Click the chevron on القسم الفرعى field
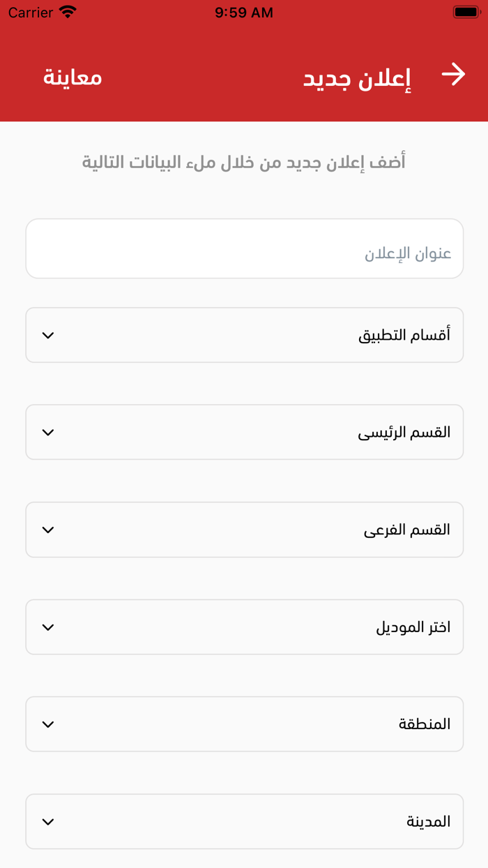The image size is (488, 868). click(48, 529)
